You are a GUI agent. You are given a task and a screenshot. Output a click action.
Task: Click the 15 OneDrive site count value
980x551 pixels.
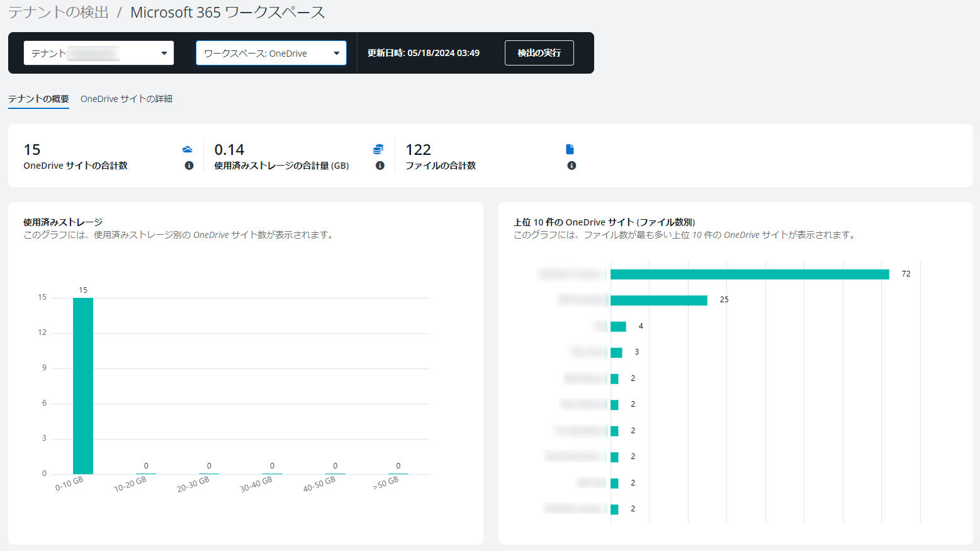[x=32, y=150]
